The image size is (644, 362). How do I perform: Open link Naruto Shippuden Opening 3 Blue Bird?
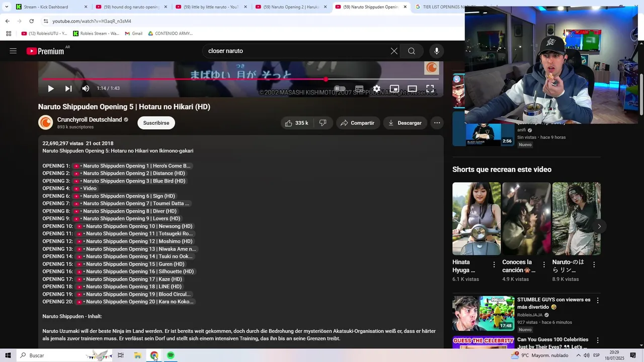click(x=130, y=181)
